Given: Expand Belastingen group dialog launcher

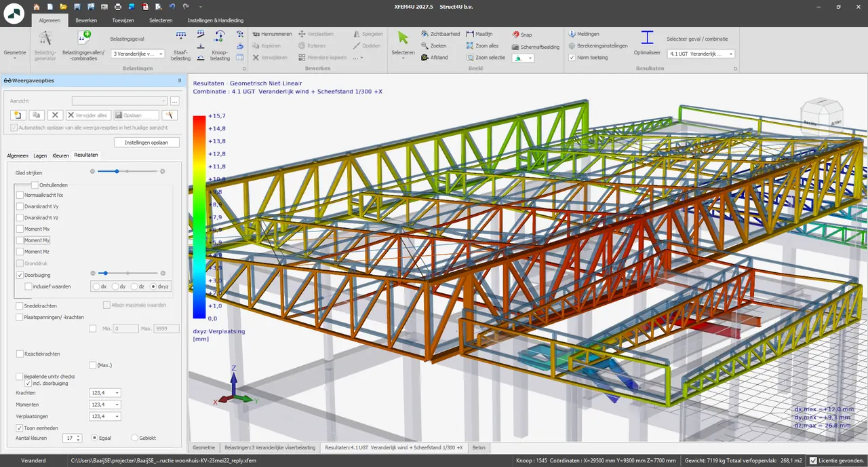Looking at the screenshot, I should (x=244, y=69).
